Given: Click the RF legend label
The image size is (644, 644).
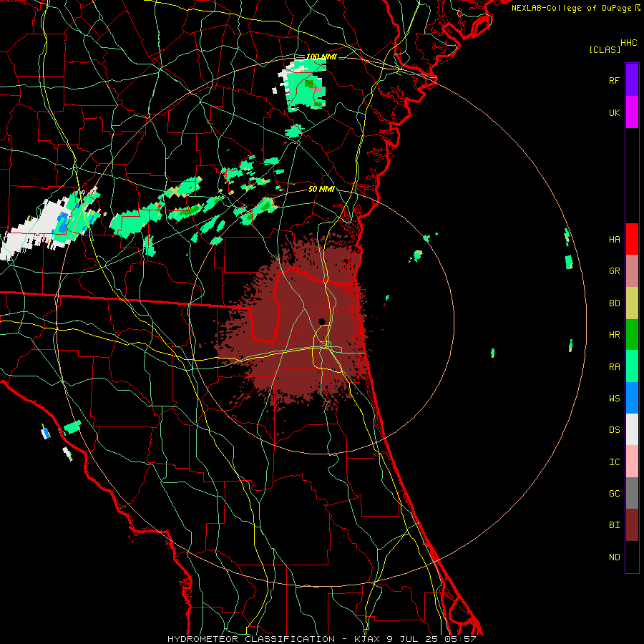Looking at the screenshot, I should pyautogui.click(x=615, y=80).
